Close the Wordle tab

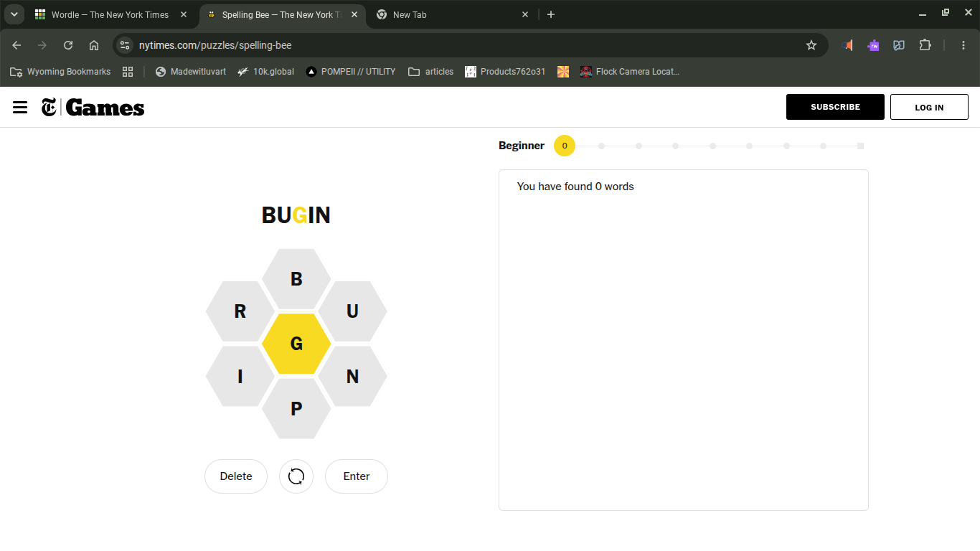pos(183,14)
